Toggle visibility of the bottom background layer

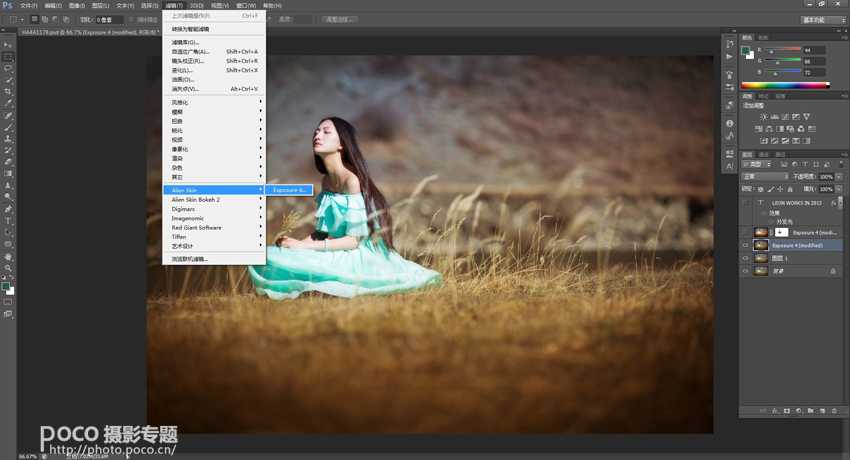pyautogui.click(x=745, y=271)
